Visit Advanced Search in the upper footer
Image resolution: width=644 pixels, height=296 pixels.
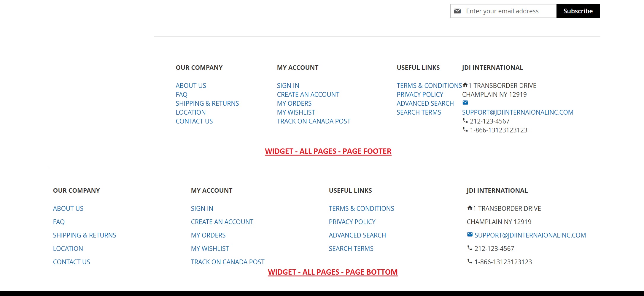[425, 103]
